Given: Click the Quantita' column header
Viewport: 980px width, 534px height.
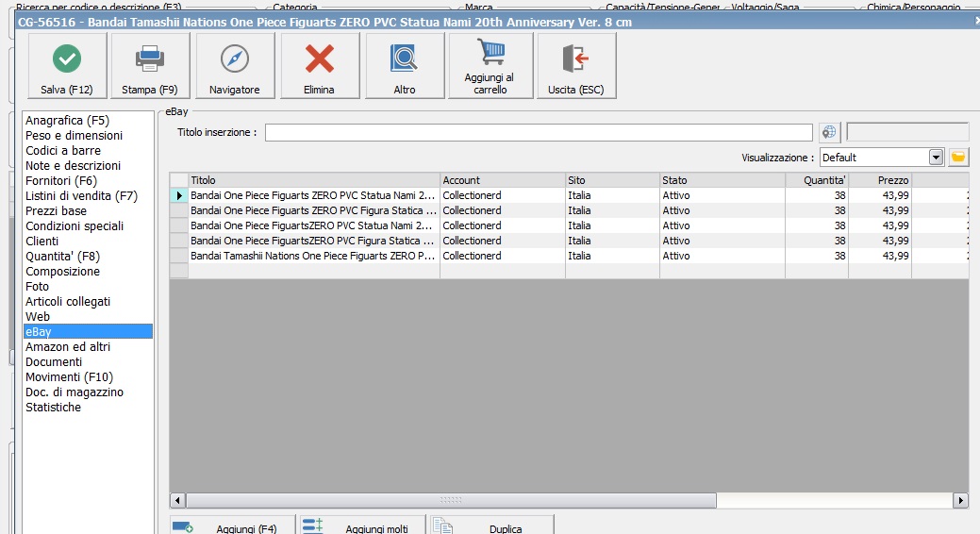Looking at the screenshot, I should [817, 180].
